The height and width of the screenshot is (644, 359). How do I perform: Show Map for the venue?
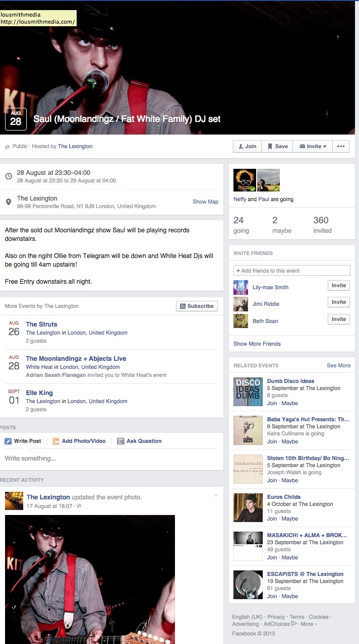point(205,202)
